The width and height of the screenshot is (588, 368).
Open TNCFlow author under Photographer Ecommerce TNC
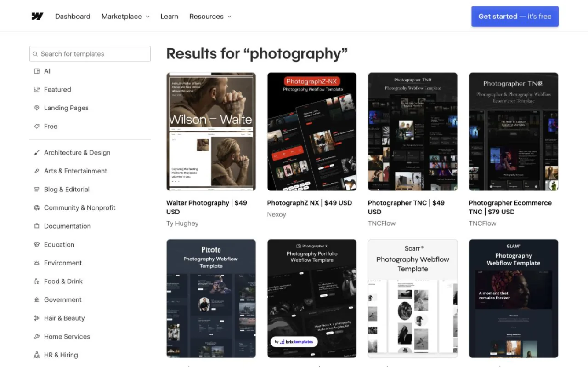pos(483,224)
